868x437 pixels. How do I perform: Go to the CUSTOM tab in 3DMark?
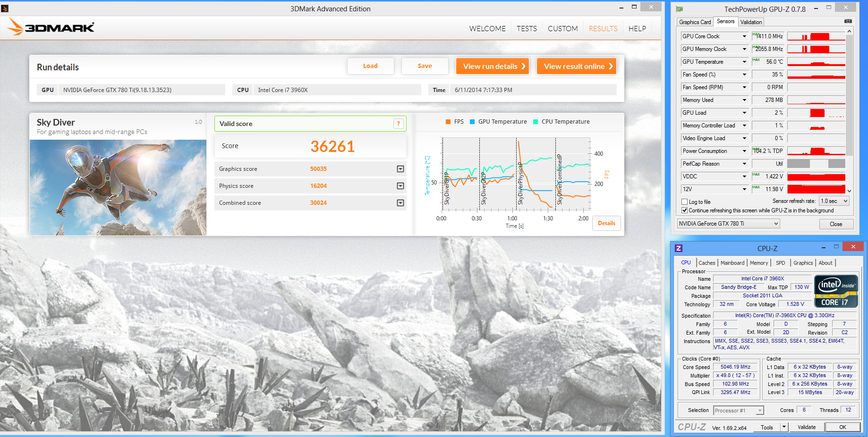click(x=563, y=29)
